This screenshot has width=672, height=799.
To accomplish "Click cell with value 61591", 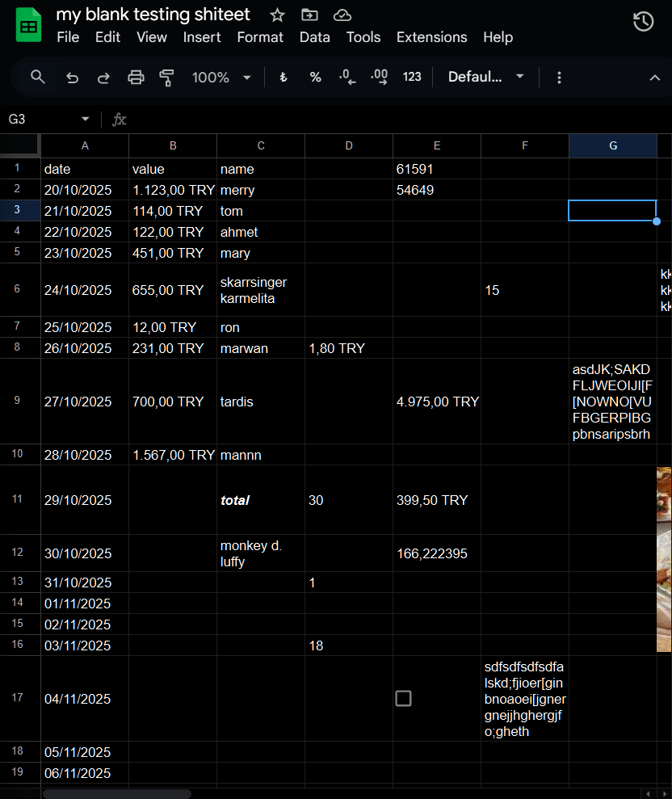I will click(437, 169).
